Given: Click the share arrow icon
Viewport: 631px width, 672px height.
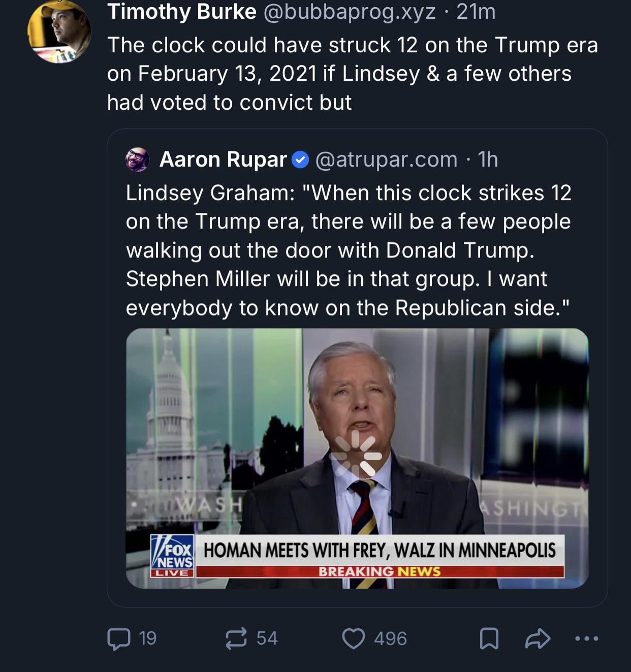Looking at the screenshot, I should click(538, 638).
